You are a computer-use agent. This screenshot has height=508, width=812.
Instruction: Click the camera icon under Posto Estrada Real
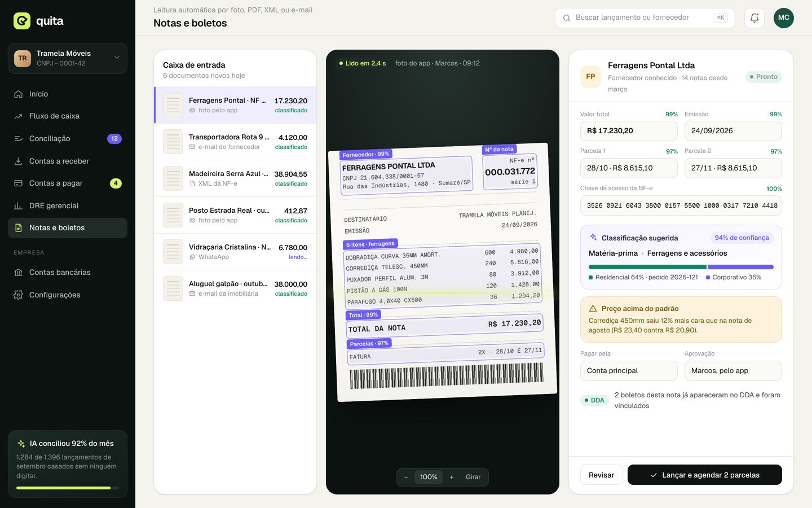192,221
